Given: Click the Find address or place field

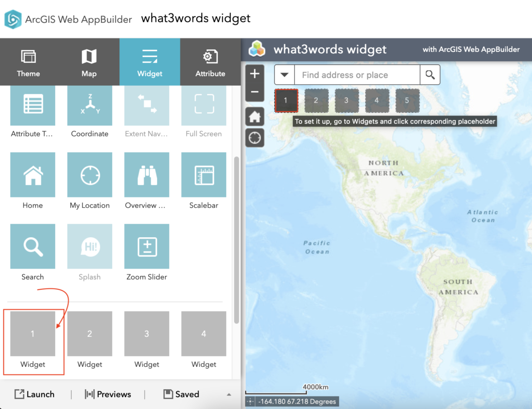Looking at the screenshot, I should click(357, 75).
